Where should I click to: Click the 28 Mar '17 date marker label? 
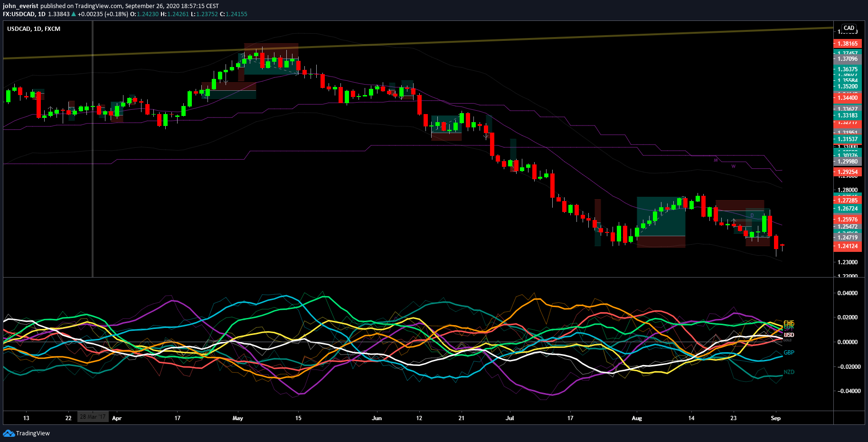coord(93,417)
